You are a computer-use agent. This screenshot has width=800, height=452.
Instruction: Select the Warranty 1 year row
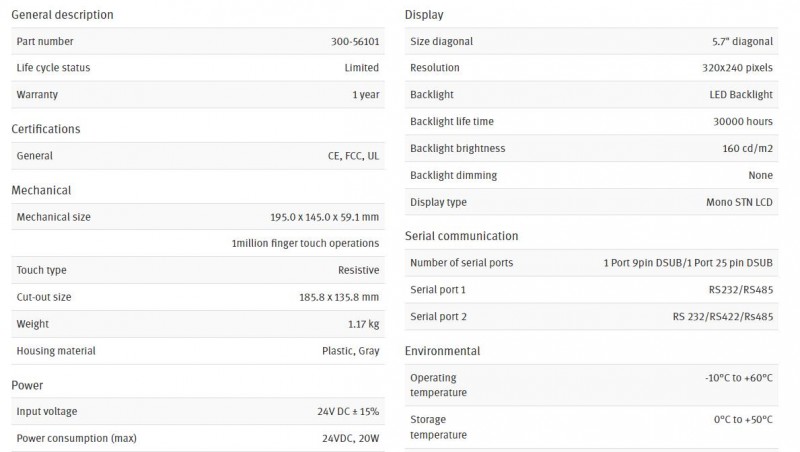pos(198,94)
